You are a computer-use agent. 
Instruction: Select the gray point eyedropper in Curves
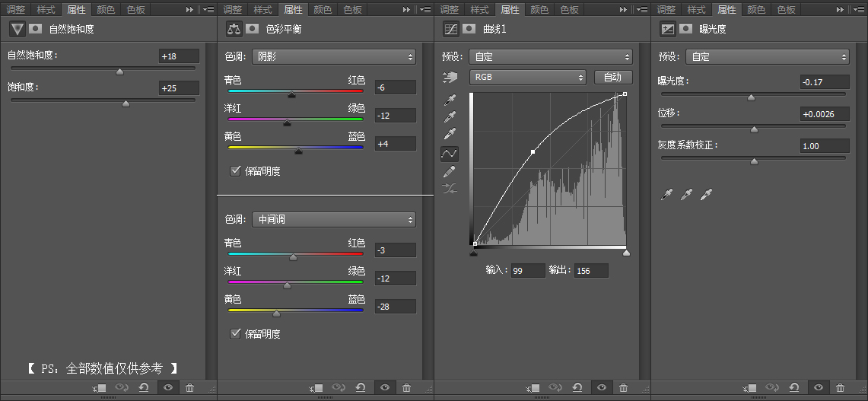450,117
